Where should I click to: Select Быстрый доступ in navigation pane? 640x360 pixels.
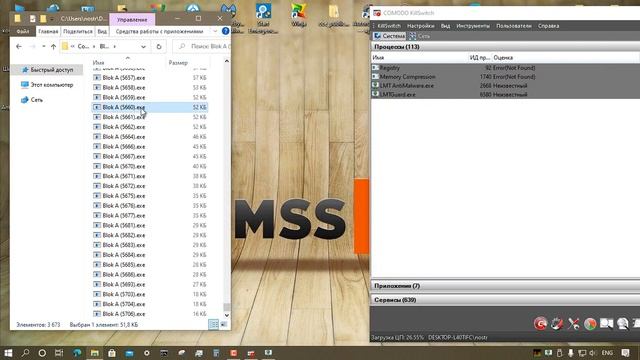pos(47,70)
